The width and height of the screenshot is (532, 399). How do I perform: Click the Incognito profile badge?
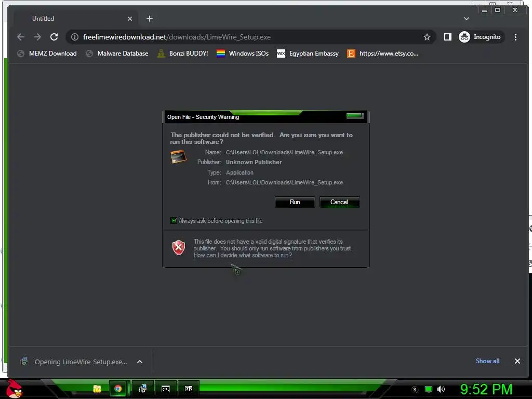[480, 37]
